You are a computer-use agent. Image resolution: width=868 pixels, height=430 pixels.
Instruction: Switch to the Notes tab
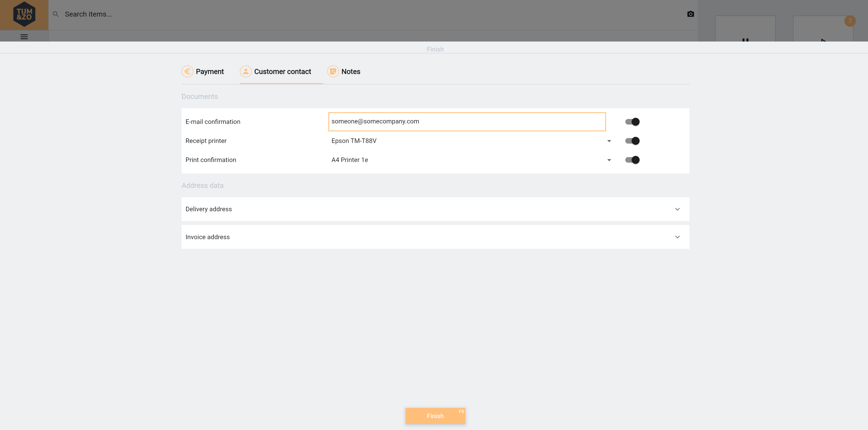[350, 71]
